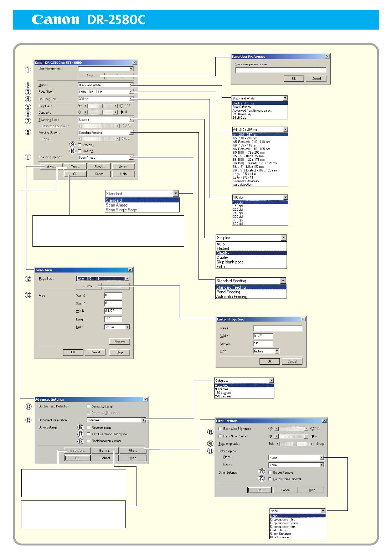Enable the Prescan checkbox
Screen dimensions: 392x555
79,145
